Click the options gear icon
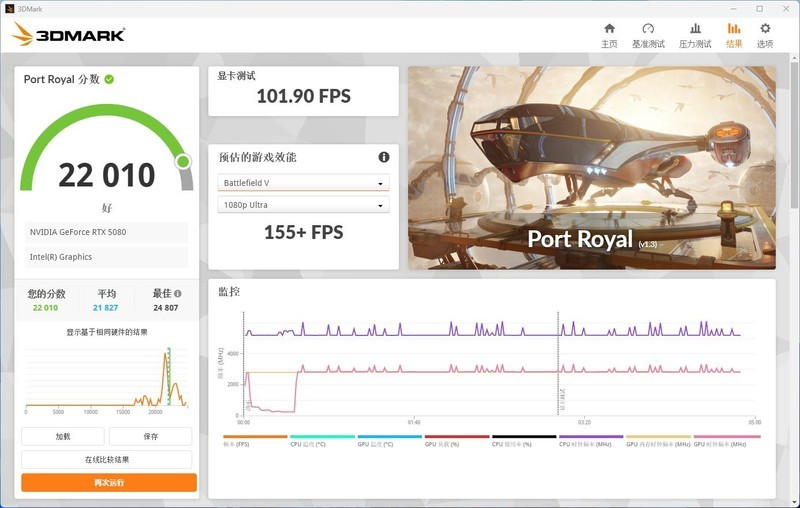 pos(765,29)
